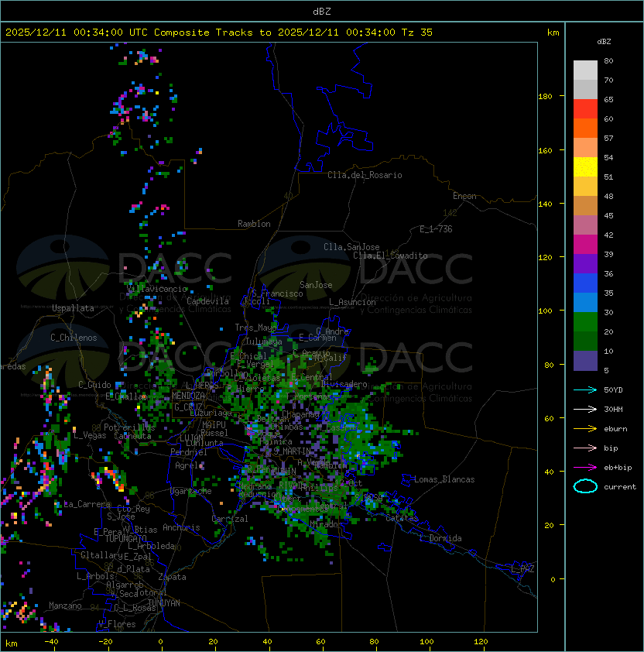Click the 'Mirador' map label

[x=327, y=524]
